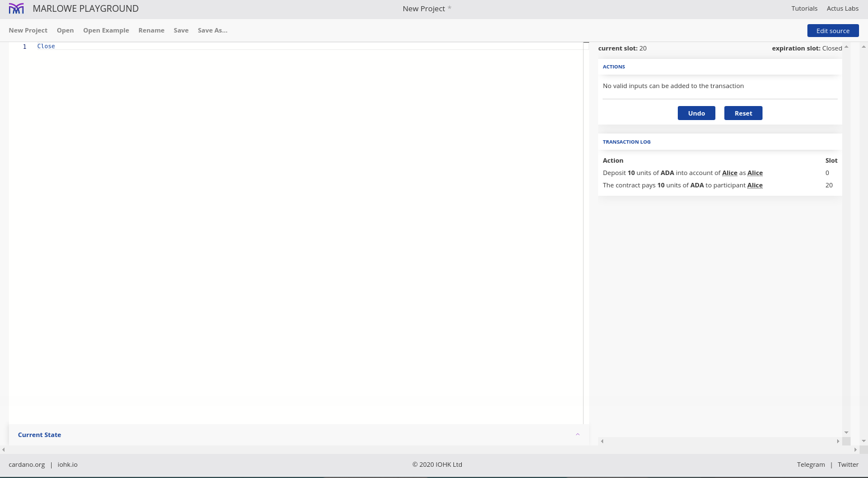This screenshot has height=478, width=868.
Task: Visit the cardano.org footer link
Action: 27,465
